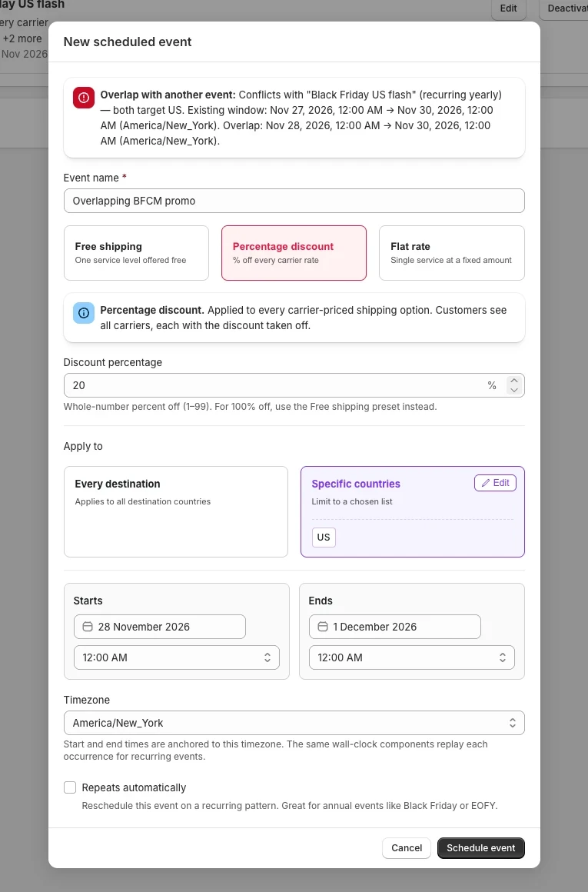Click the 'New scheduled event' dialog title
This screenshot has width=588, height=892.
[x=128, y=42]
